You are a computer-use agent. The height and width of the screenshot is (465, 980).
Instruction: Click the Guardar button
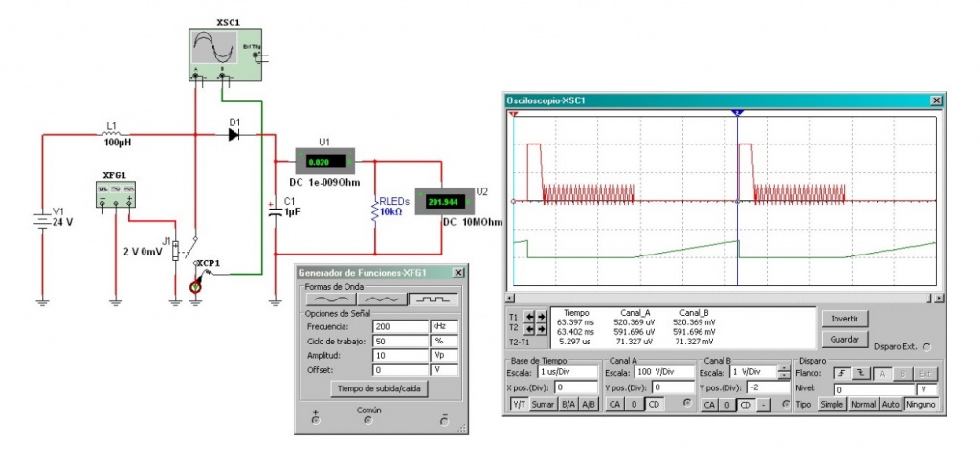coord(843,339)
